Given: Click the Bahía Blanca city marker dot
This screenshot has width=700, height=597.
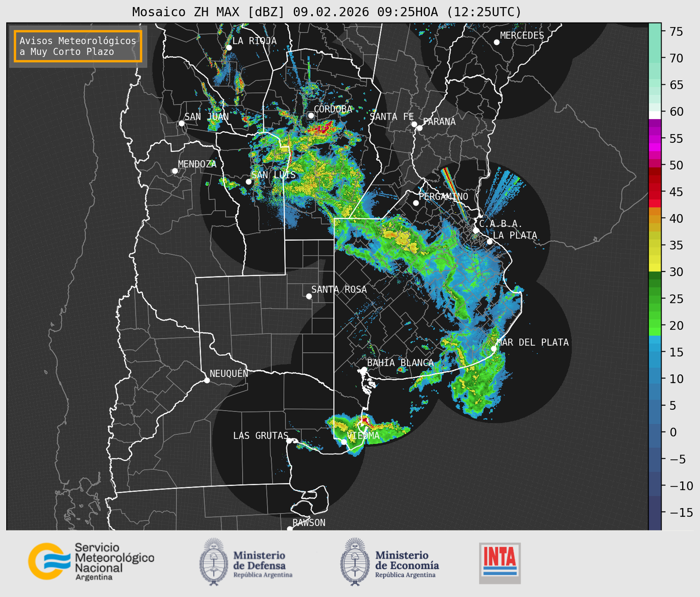Looking at the screenshot, I should click(364, 369).
